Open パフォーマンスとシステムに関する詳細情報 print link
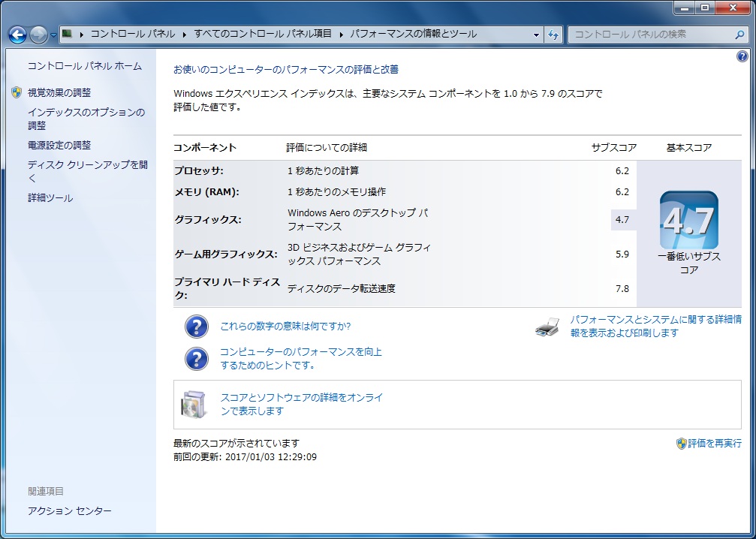 [x=655, y=327]
